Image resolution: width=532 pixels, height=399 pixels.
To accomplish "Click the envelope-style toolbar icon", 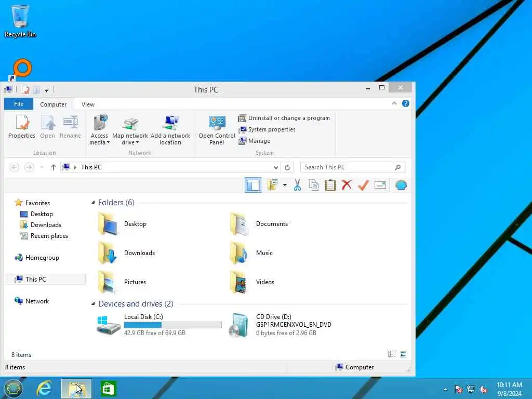I will 380,185.
